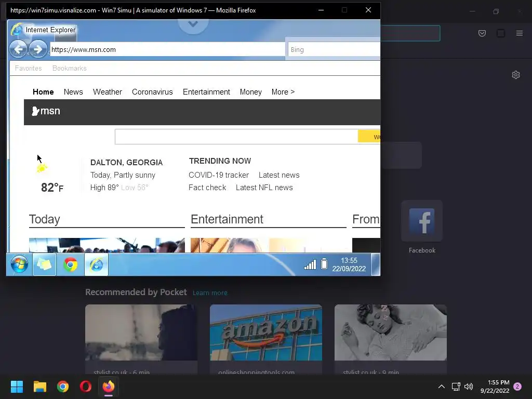Go to the News tab
This screenshot has width=532, height=399.
coord(73,92)
